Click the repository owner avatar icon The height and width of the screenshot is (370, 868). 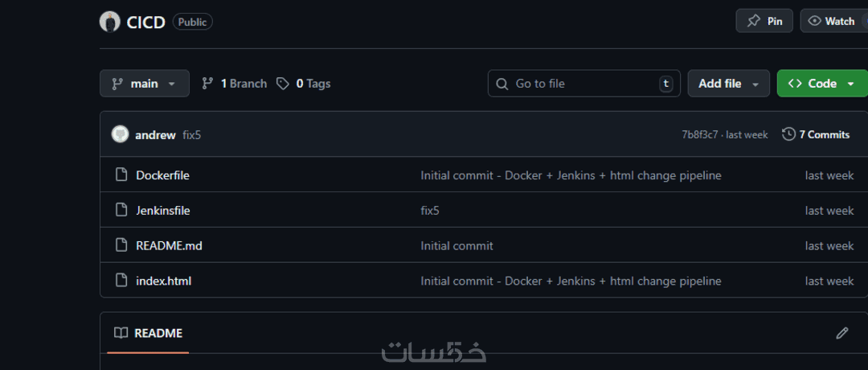click(x=110, y=22)
